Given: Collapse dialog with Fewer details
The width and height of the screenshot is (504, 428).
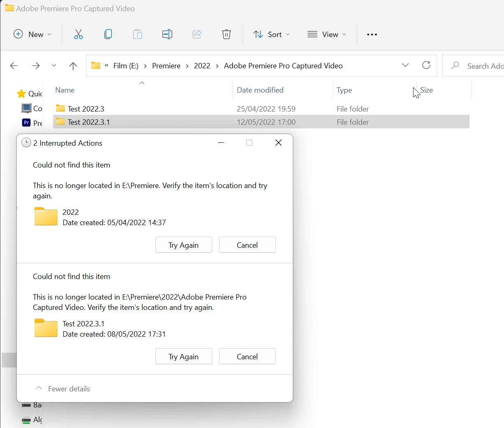Looking at the screenshot, I should pos(63,388).
